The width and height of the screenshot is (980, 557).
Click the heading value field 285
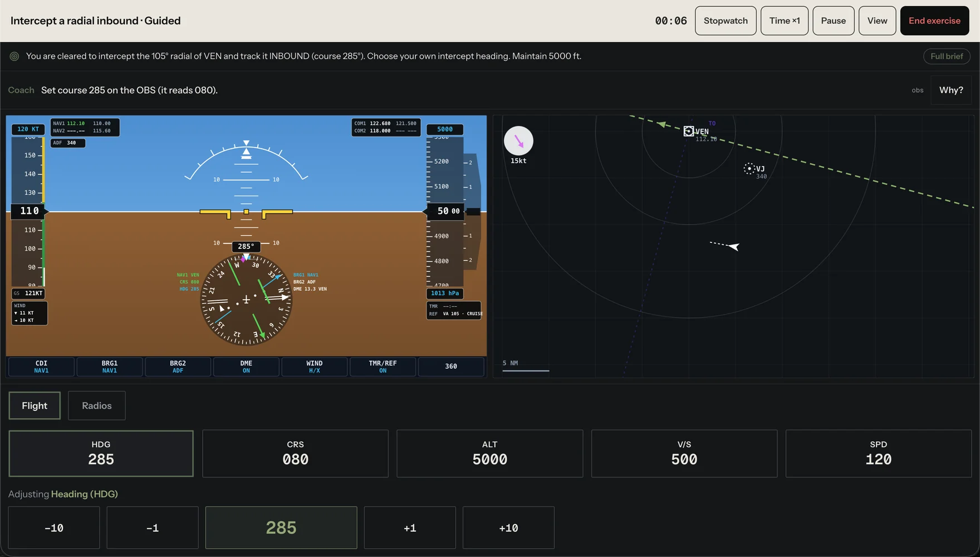pyautogui.click(x=281, y=527)
